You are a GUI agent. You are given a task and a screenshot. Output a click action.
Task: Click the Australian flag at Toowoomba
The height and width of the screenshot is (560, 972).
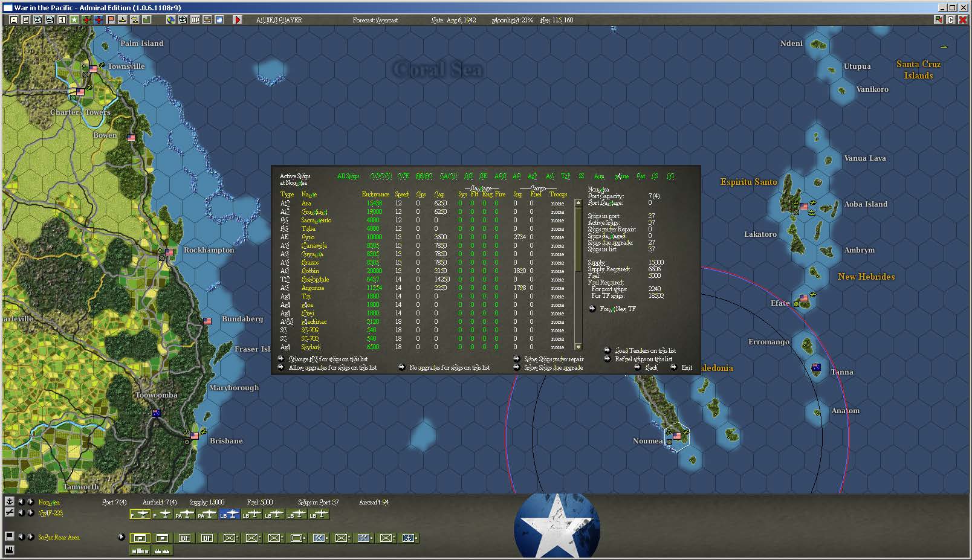pyautogui.click(x=157, y=413)
